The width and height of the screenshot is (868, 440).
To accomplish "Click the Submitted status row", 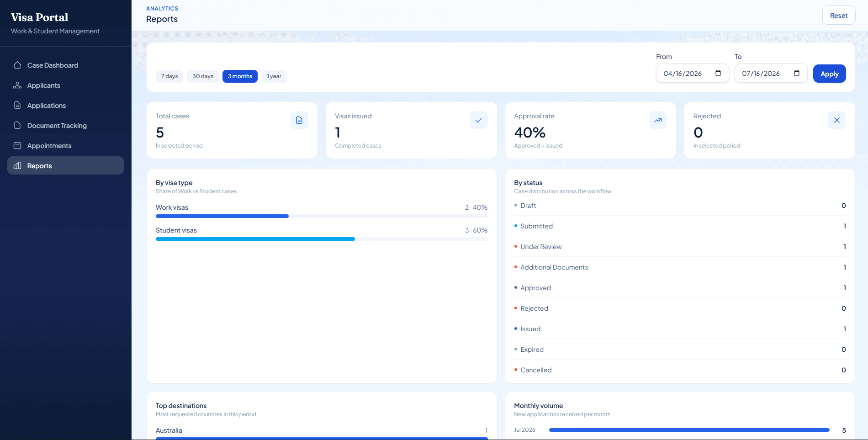I will click(680, 226).
